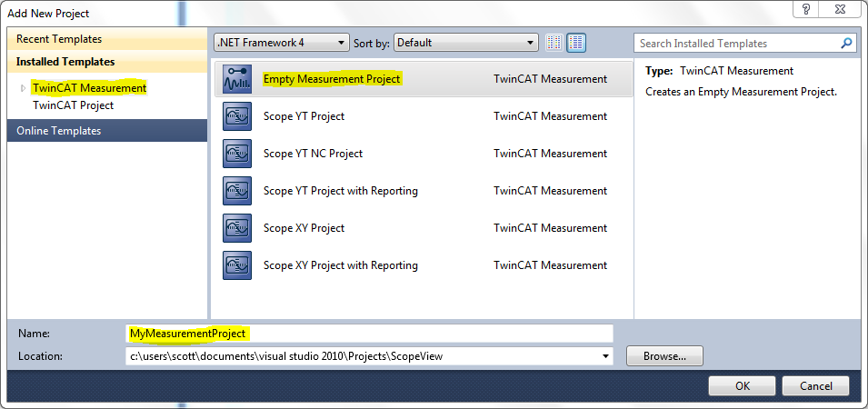This screenshot has height=409, width=868.
Task: Click the help question mark button
Action: click(x=806, y=9)
